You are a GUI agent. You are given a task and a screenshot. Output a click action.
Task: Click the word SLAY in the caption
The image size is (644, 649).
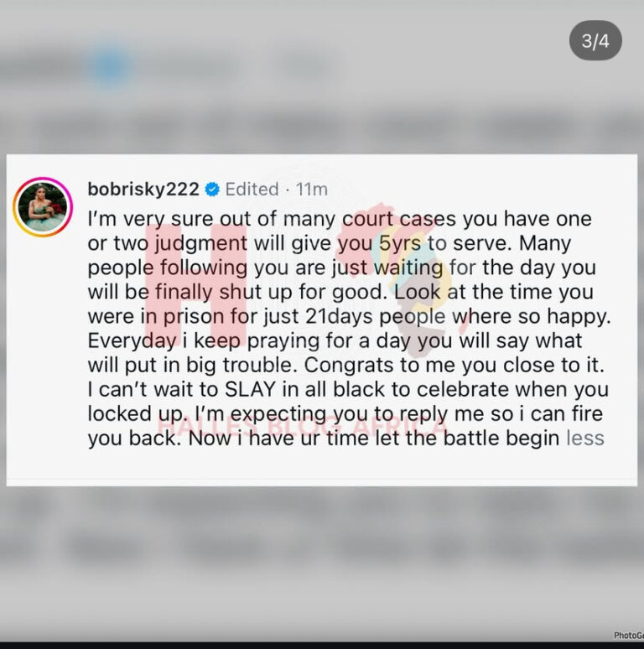click(250, 389)
